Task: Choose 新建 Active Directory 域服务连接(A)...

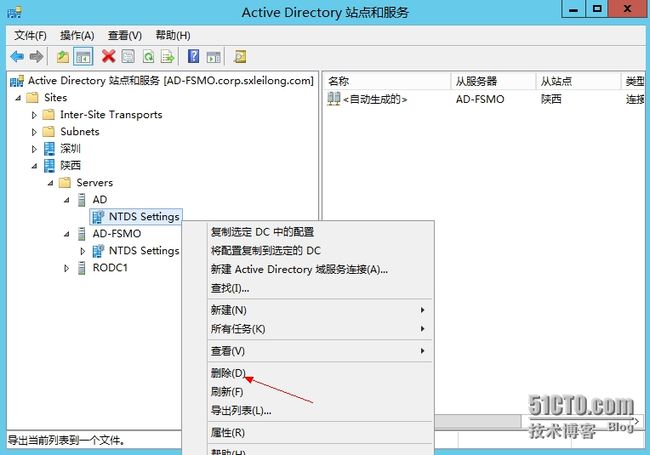Action: pos(320,269)
